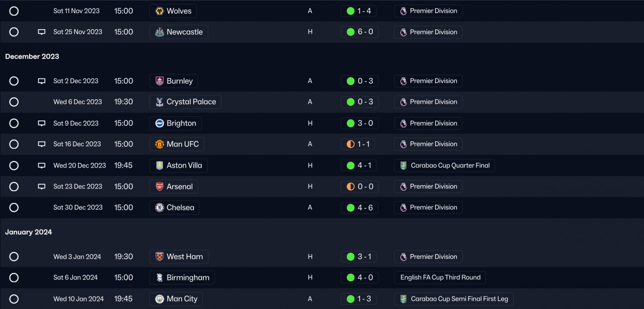The image size is (644, 309).
Task: Click the December 2023 month header
Action: [32, 56]
